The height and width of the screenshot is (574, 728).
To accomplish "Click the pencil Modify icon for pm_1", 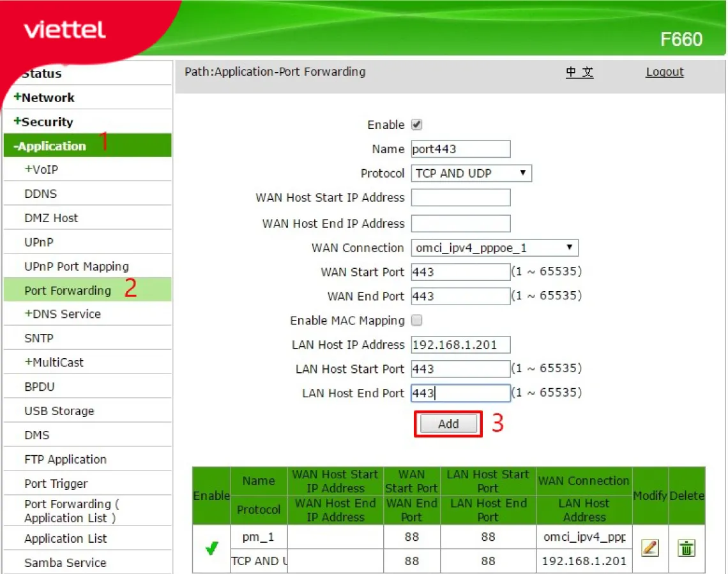I will [x=649, y=548].
